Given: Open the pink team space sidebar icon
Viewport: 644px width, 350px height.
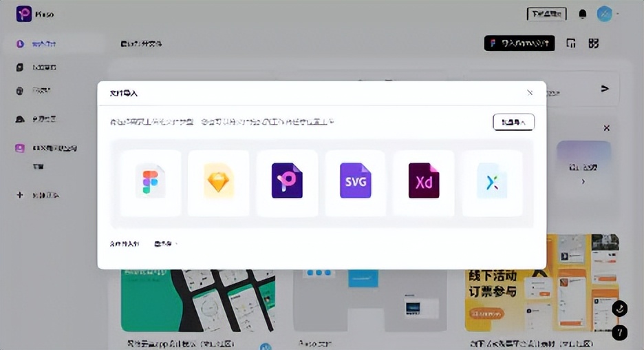Looking at the screenshot, I should 20,148.
